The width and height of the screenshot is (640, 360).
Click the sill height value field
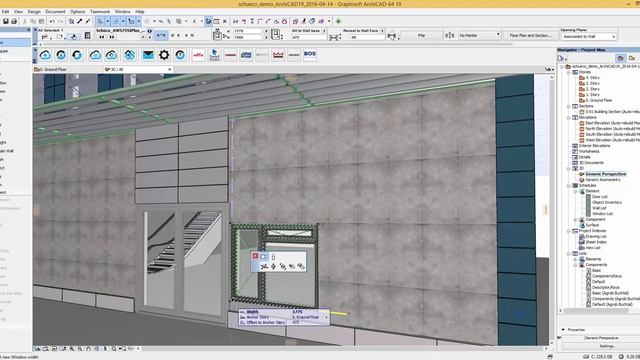pos(309,37)
